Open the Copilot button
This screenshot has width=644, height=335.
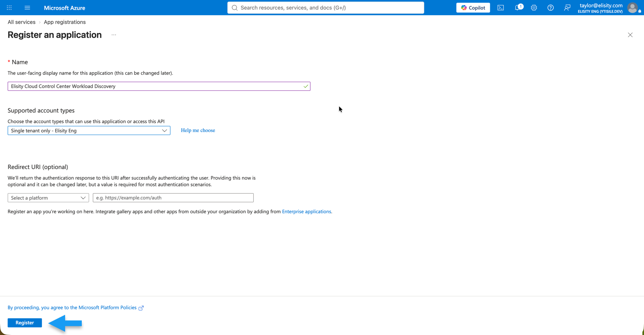473,8
